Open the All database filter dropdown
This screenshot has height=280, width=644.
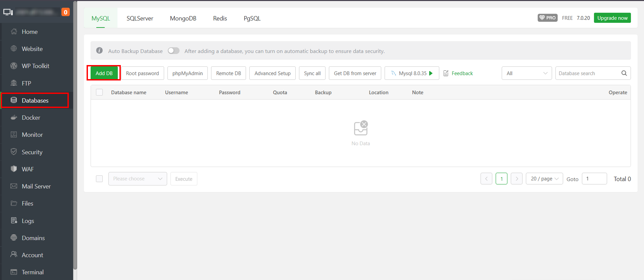[x=527, y=73]
